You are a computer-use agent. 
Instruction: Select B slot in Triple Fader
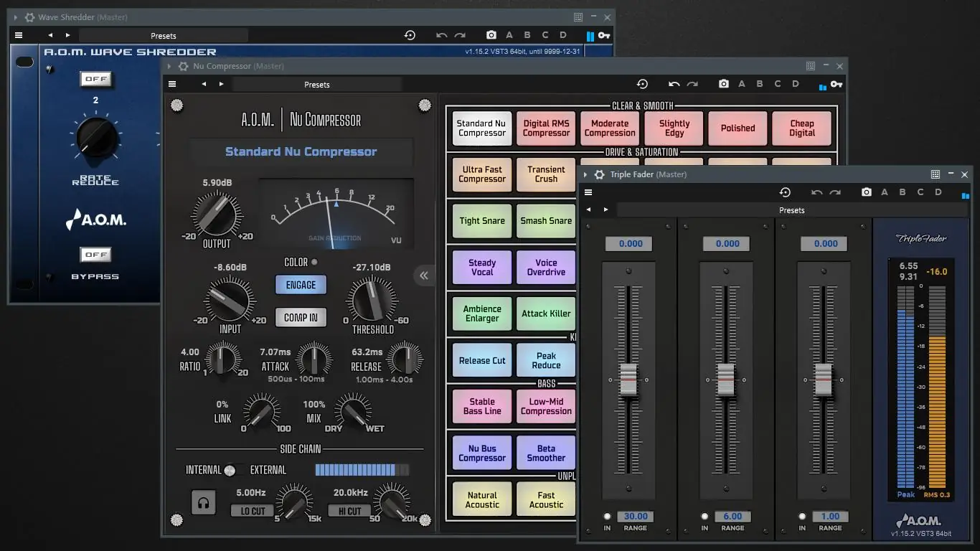[903, 192]
